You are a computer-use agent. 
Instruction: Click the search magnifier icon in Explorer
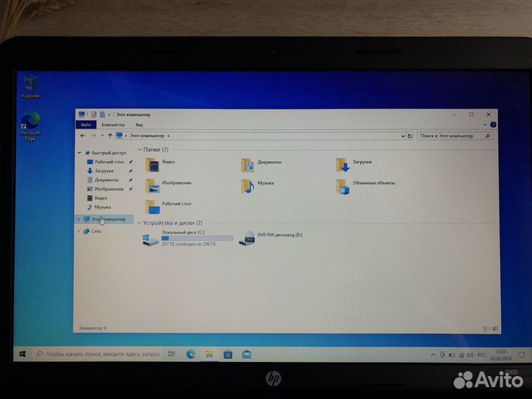click(488, 136)
